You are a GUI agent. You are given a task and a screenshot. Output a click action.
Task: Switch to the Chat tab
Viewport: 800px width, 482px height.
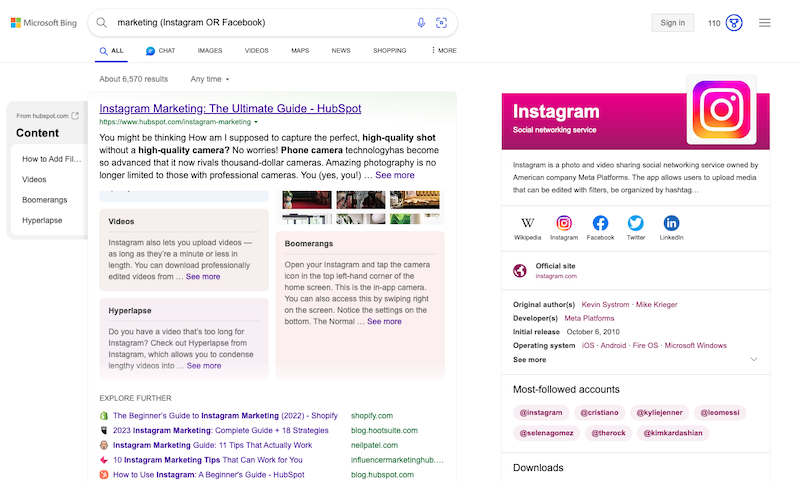tap(161, 50)
